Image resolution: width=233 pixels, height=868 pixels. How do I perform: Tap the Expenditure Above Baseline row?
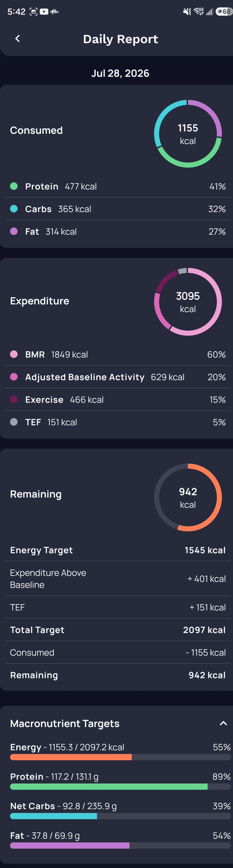coord(118,578)
